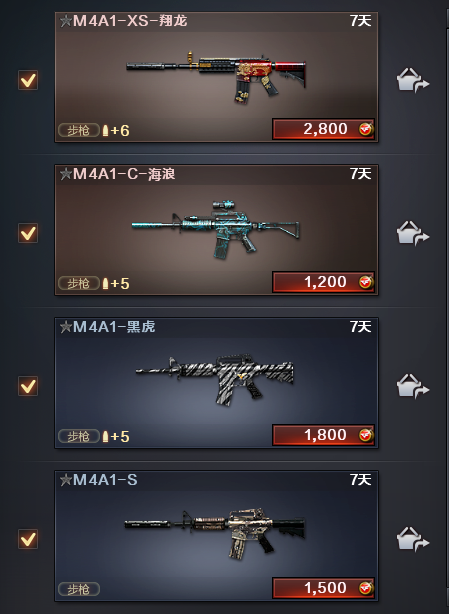The image size is (449, 614).
Task: Click basket gift icon for M4A1-黑虎
Action: click(413, 386)
